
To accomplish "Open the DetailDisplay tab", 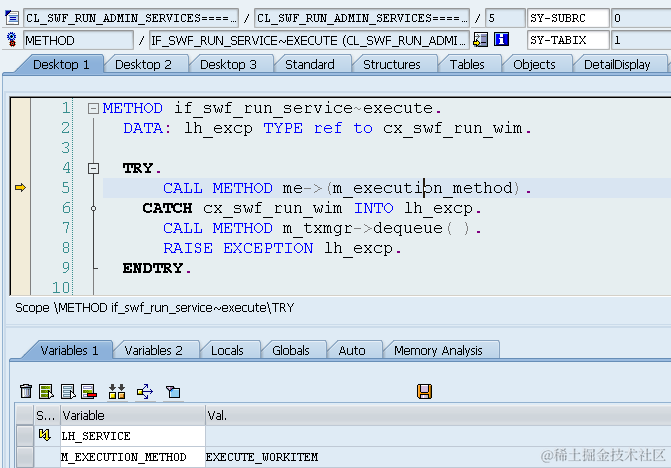I will coord(617,65).
